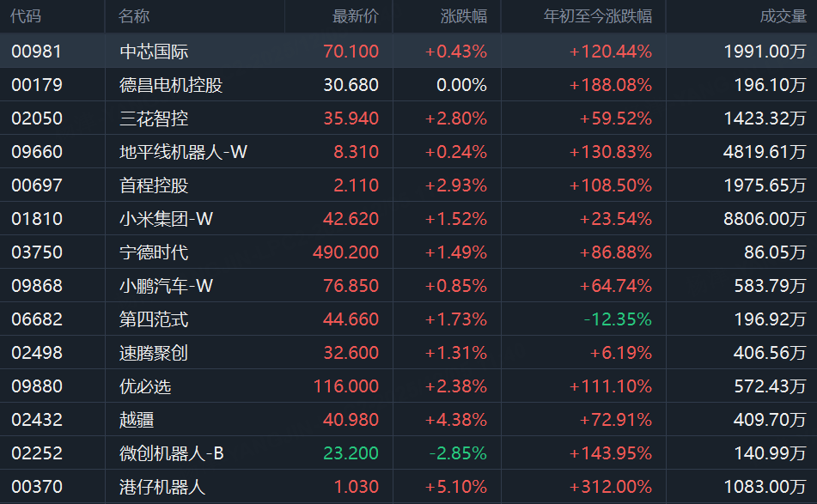
Task: Open the 首程控股 entry
Action: 154,185
